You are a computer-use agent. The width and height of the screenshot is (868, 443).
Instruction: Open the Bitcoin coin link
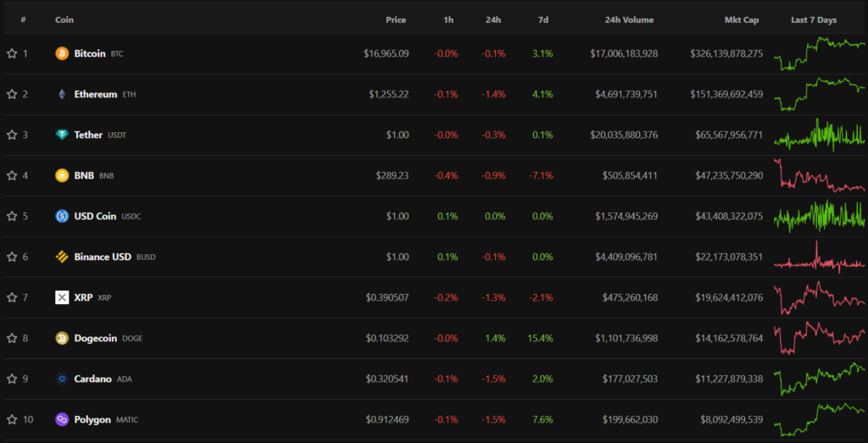coord(90,53)
